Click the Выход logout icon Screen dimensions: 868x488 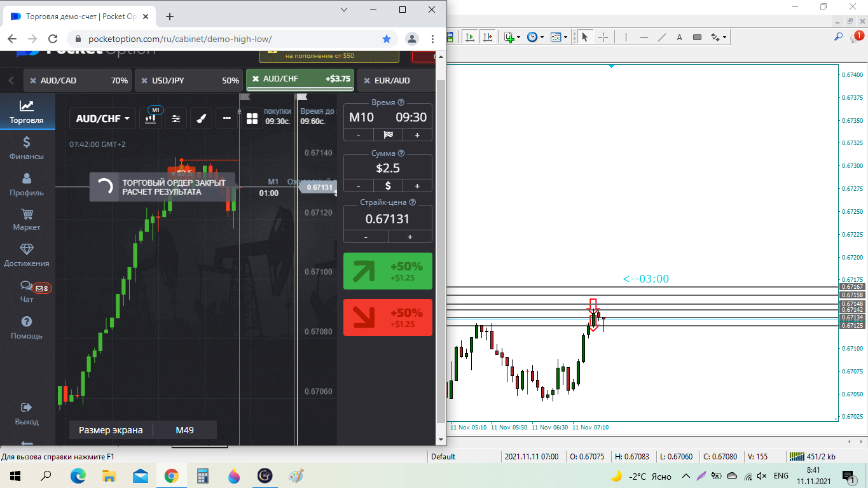tap(27, 407)
